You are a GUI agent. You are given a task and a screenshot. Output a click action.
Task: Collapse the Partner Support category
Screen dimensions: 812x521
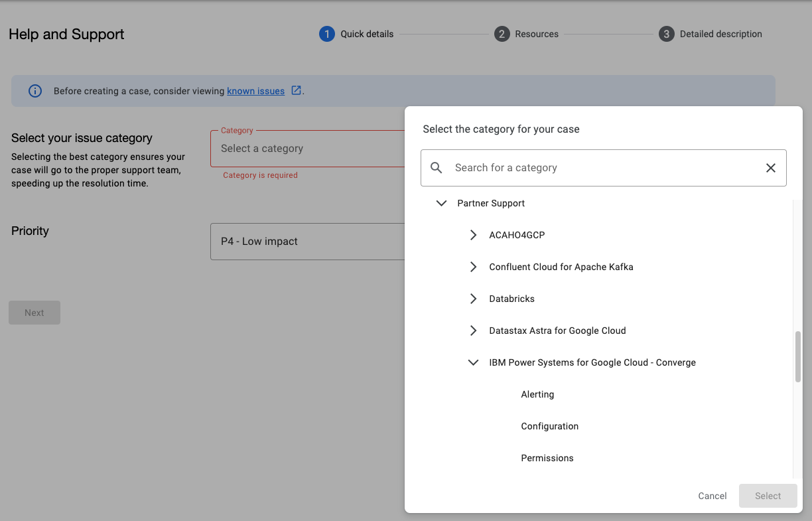[x=441, y=203]
